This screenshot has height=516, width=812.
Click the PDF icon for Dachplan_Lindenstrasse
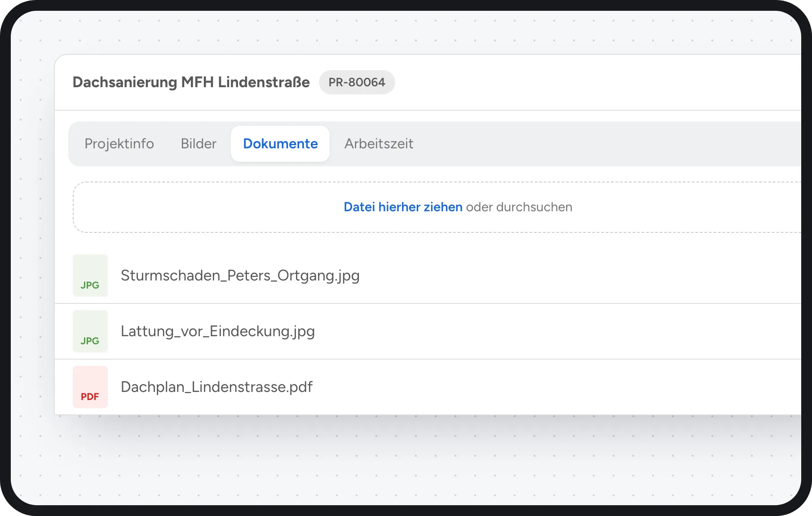[90, 387]
